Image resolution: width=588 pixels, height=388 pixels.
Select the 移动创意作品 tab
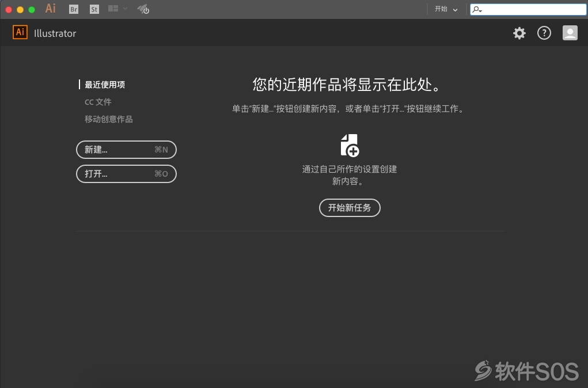tap(108, 119)
